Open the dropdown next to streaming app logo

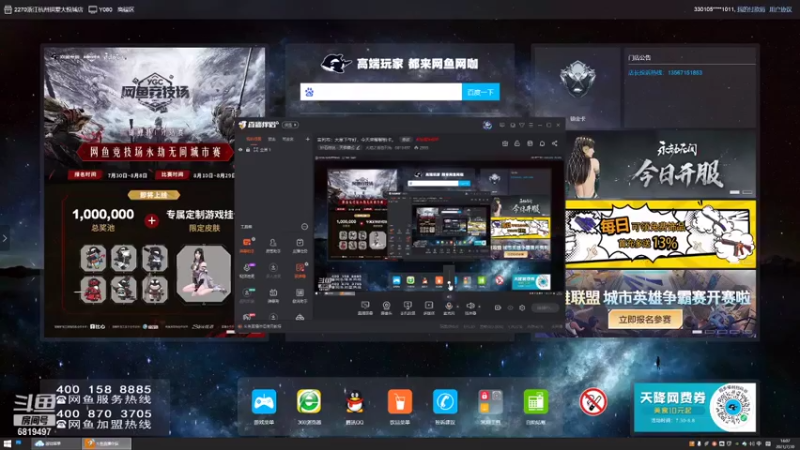[290, 125]
